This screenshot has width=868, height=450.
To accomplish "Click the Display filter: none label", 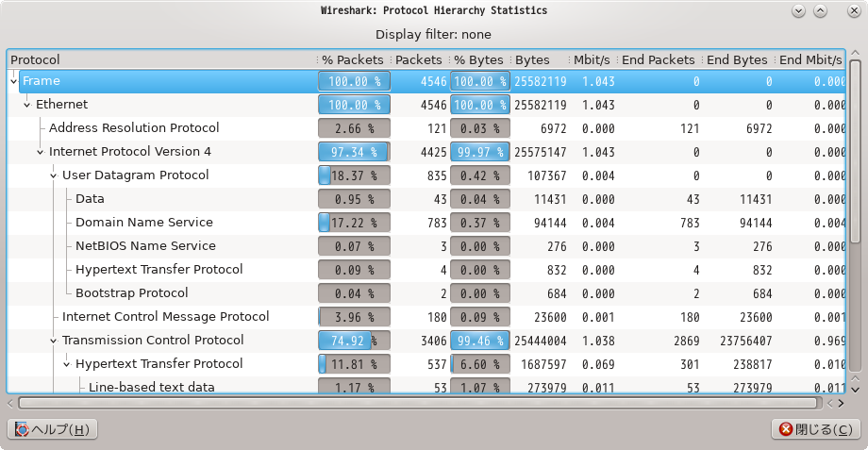I will point(433,34).
